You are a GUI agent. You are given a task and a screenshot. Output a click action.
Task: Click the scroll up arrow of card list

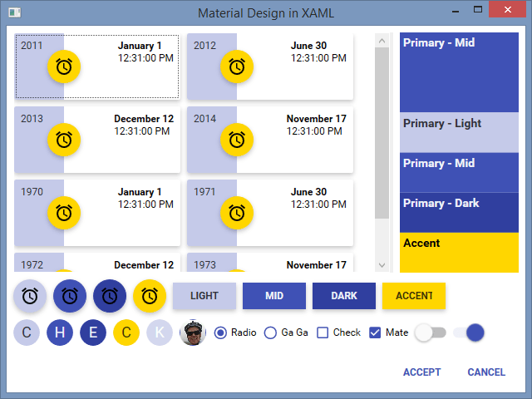point(382,39)
